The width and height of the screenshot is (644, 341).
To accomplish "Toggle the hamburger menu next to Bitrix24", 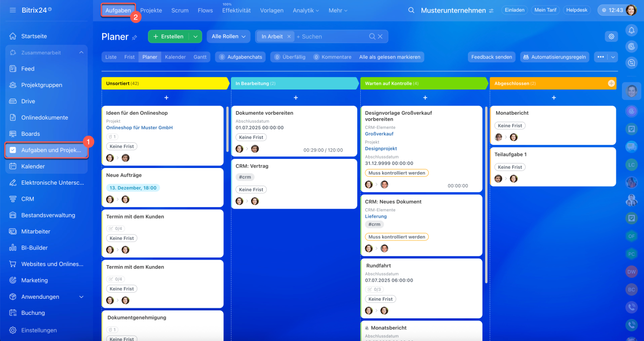I will coord(13,10).
